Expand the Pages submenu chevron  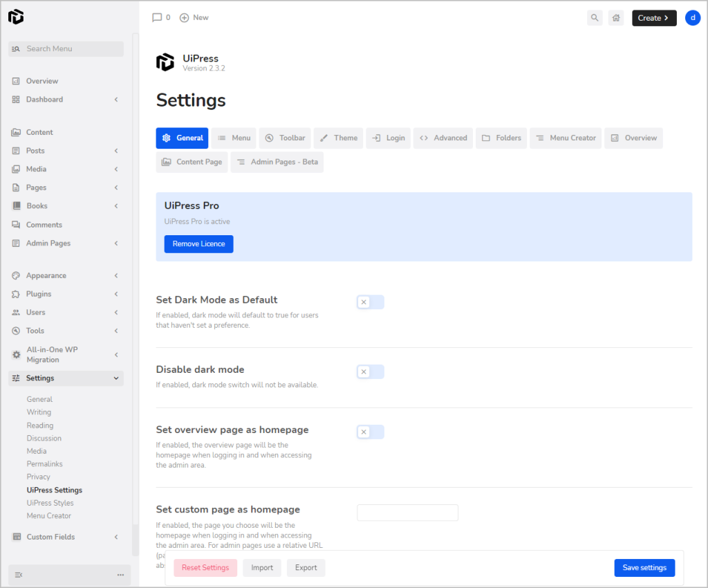click(116, 187)
